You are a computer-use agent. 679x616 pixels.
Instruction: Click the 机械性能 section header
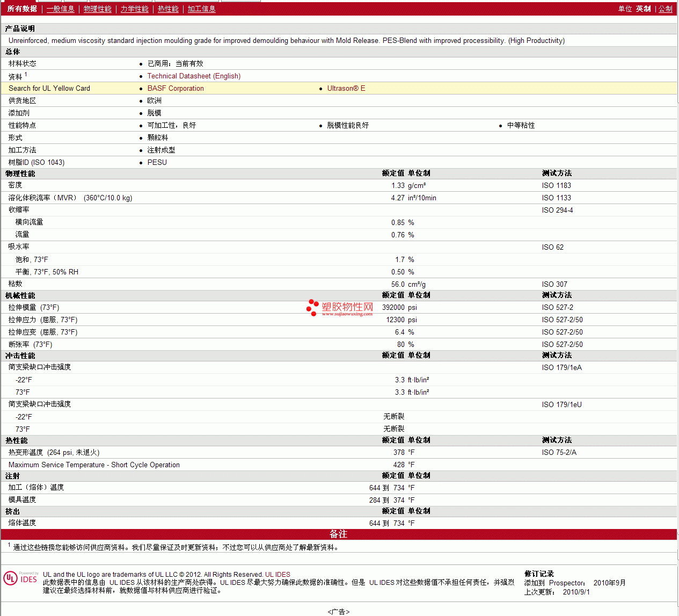(20, 296)
